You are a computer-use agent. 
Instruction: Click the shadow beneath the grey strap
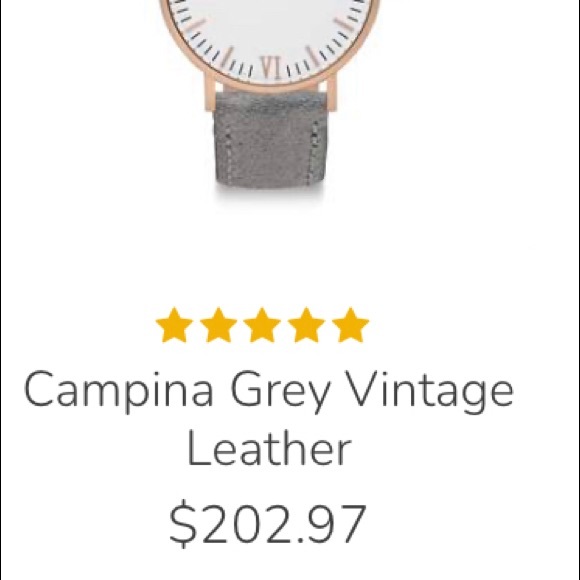(x=270, y=195)
